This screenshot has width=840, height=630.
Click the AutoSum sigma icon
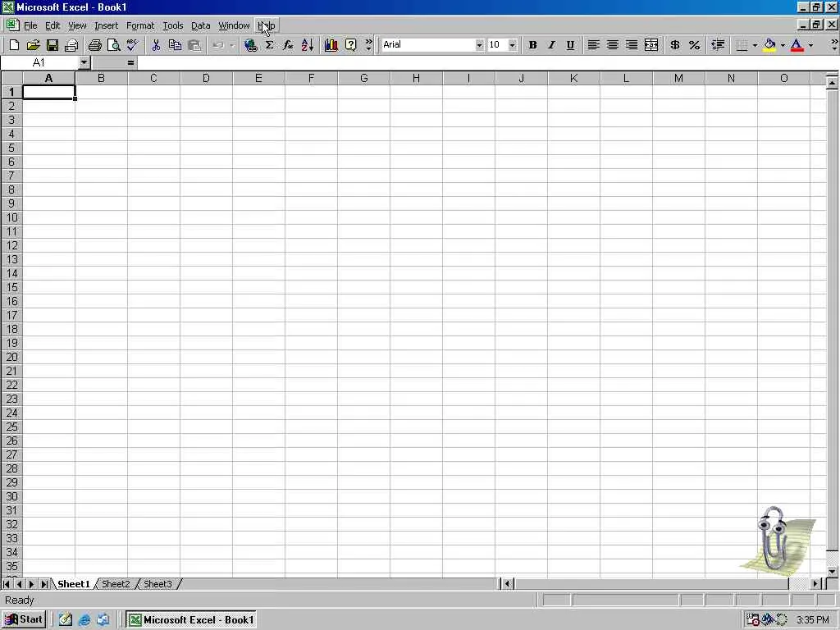269,45
